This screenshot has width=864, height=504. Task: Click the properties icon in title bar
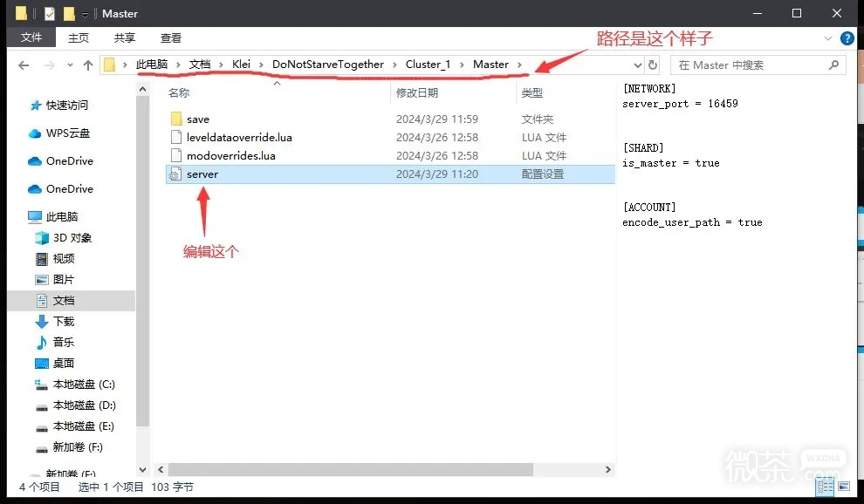point(49,13)
